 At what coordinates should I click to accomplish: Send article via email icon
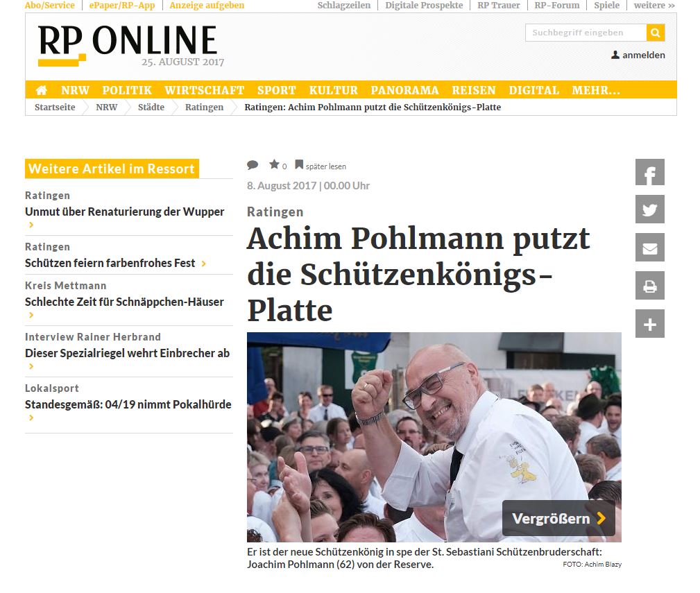tap(649, 248)
